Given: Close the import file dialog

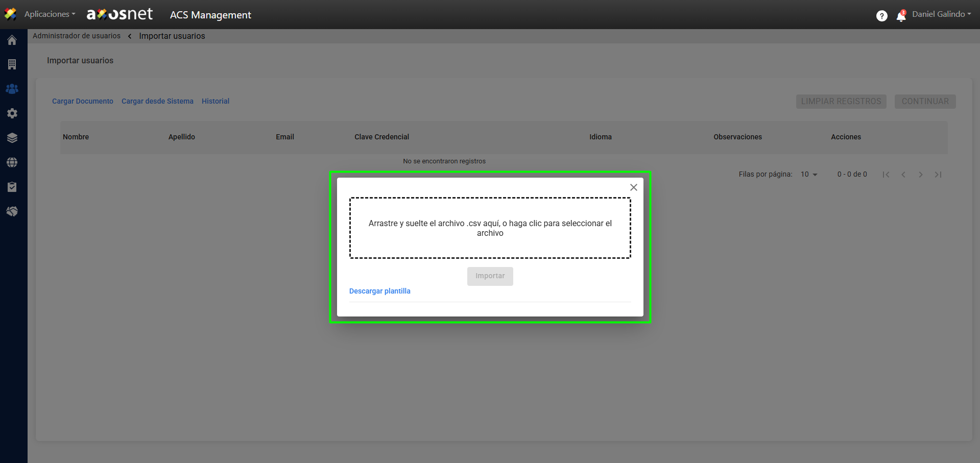Looking at the screenshot, I should click(633, 187).
